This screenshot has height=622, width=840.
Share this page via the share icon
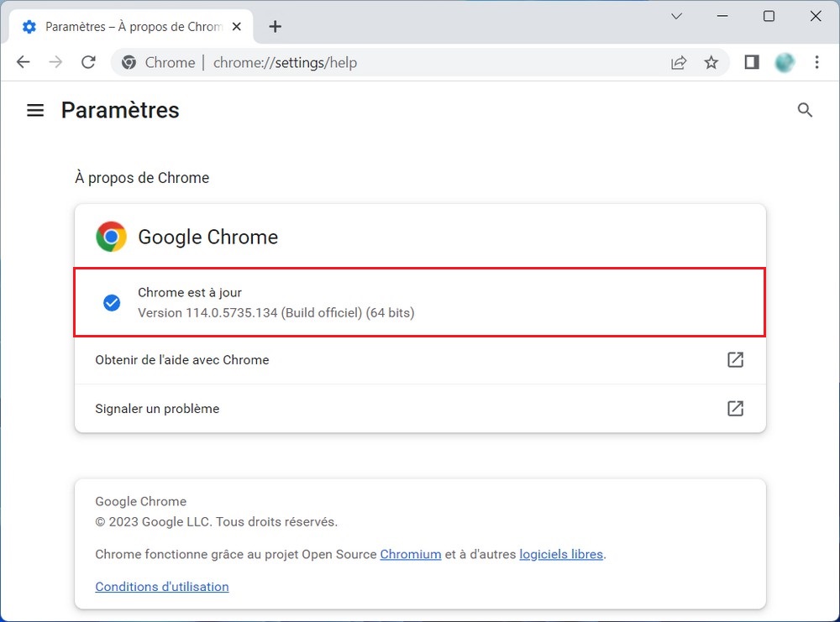(x=678, y=63)
